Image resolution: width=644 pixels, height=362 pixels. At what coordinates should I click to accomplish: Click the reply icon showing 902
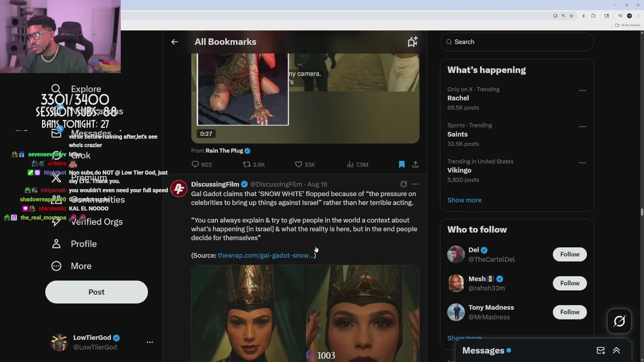196,164
